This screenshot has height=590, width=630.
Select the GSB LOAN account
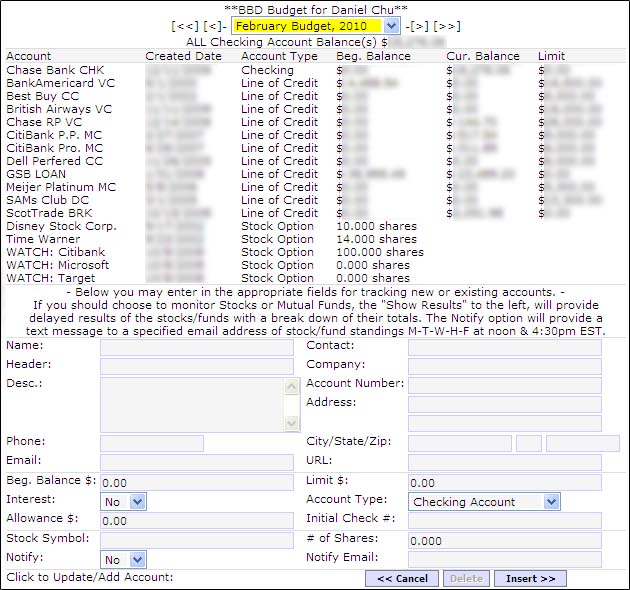(36, 174)
